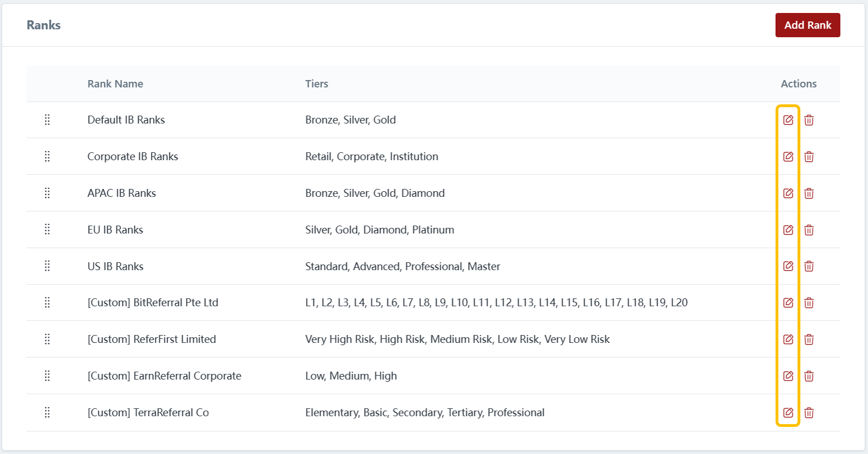Select the [Custom] ReferFirst Limited name
Image resolution: width=868 pixels, height=454 pixels.
coord(152,340)
